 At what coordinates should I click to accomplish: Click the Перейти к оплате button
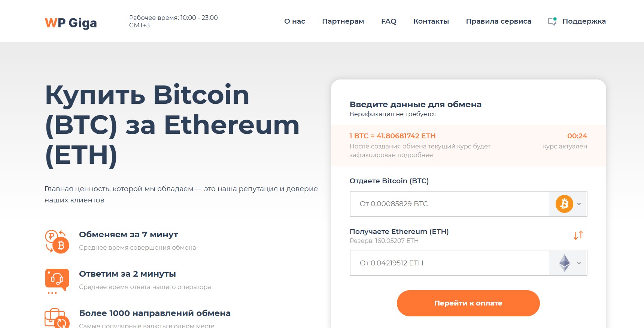(468, 303)
